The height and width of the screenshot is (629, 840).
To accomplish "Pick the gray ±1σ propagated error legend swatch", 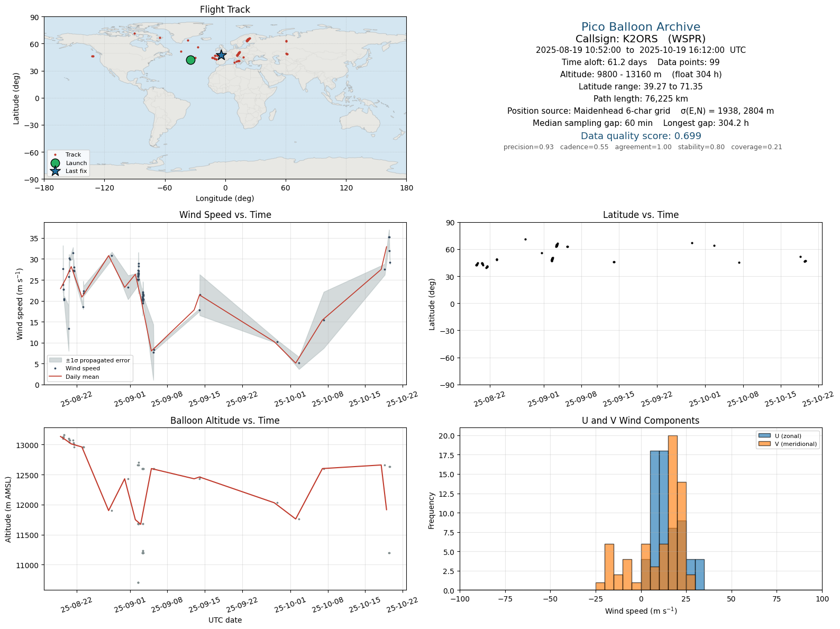I will pyautogui.click(x=55, y=360).
